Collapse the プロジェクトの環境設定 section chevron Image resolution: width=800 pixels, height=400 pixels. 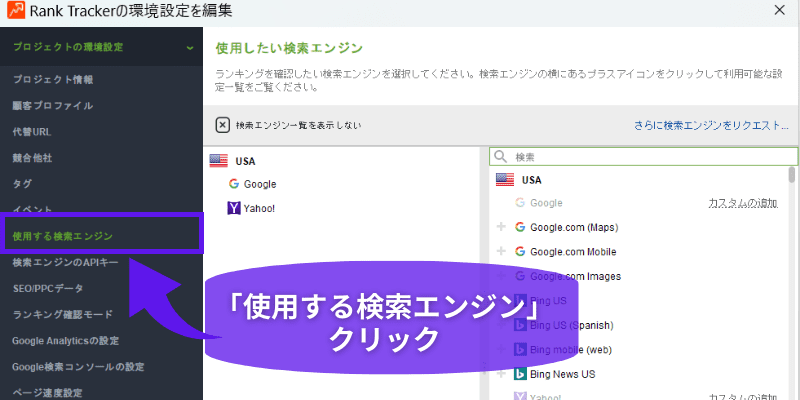pos(190,48)
